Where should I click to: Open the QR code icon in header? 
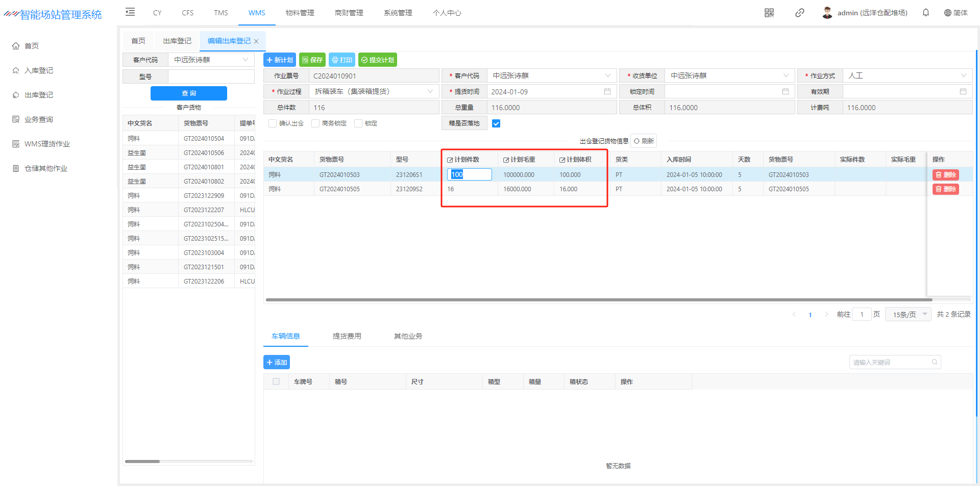click(x=769, y=13)
